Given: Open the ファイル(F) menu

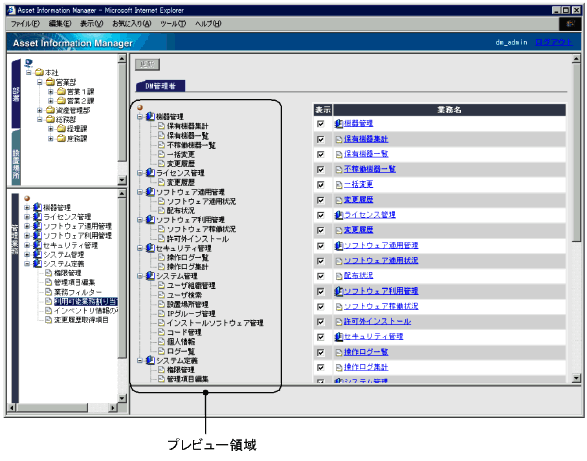Looking at the screenshot, I should point(25,24).
